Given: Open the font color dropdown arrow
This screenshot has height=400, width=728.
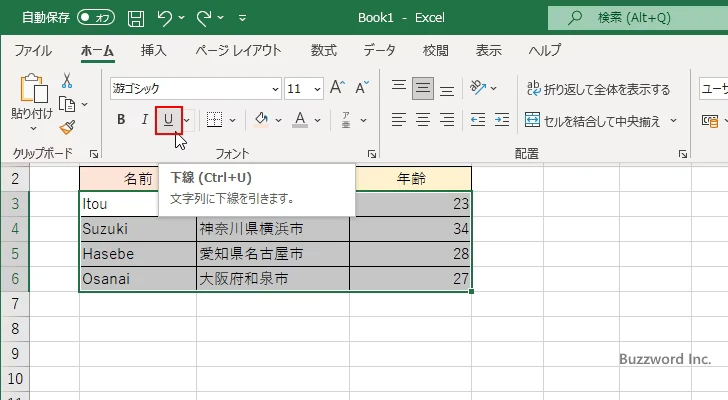Looking at the screenshot, I should [x=318, y=120].
